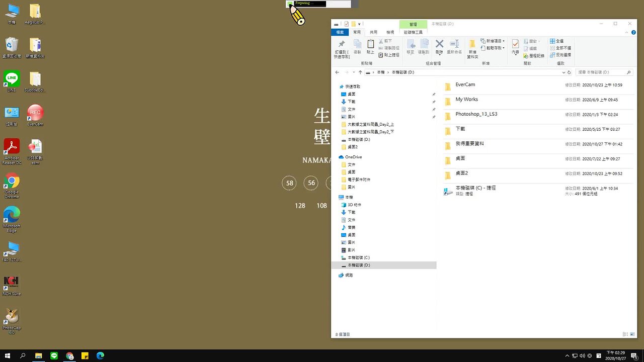
Task: Switch to the 磁碟機工具 (Drive Tools) tab
Action: [x=413, y=32]
